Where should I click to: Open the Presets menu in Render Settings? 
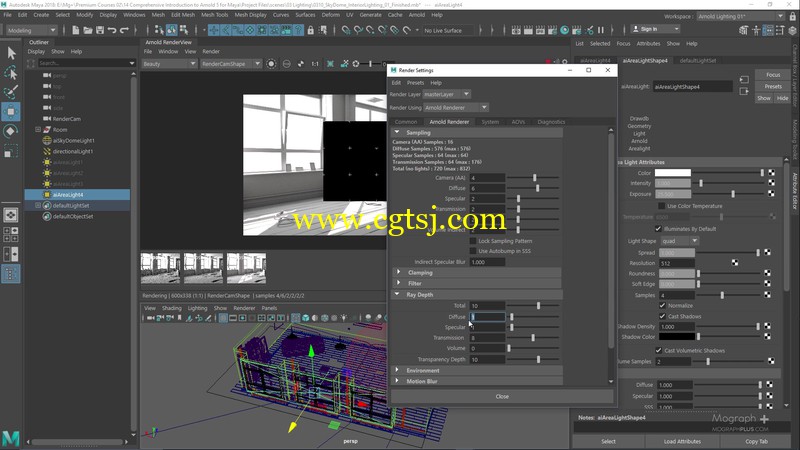[415, 83]
